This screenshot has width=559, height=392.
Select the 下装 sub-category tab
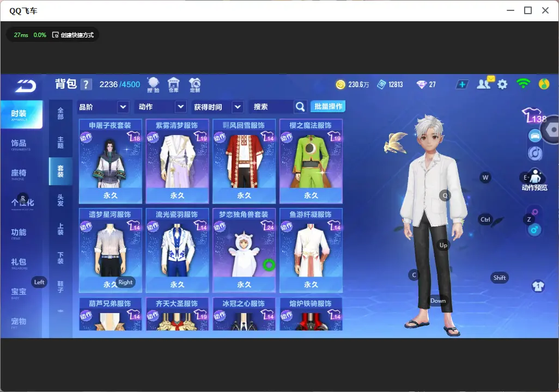60,258
